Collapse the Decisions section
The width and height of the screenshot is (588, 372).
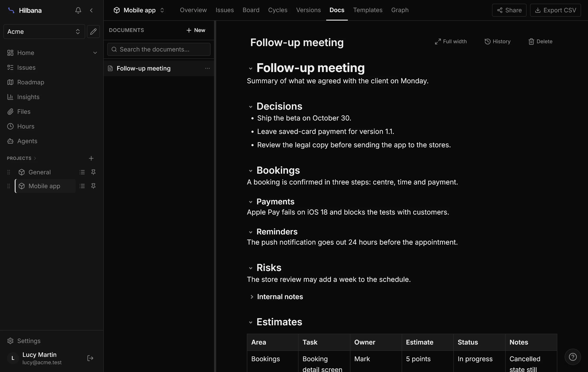coord(251,107)
